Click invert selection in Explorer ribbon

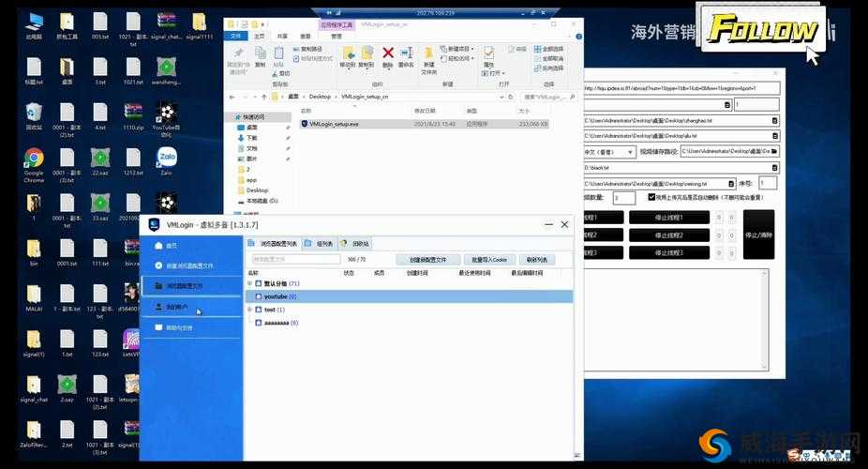[x=549, y=68]
